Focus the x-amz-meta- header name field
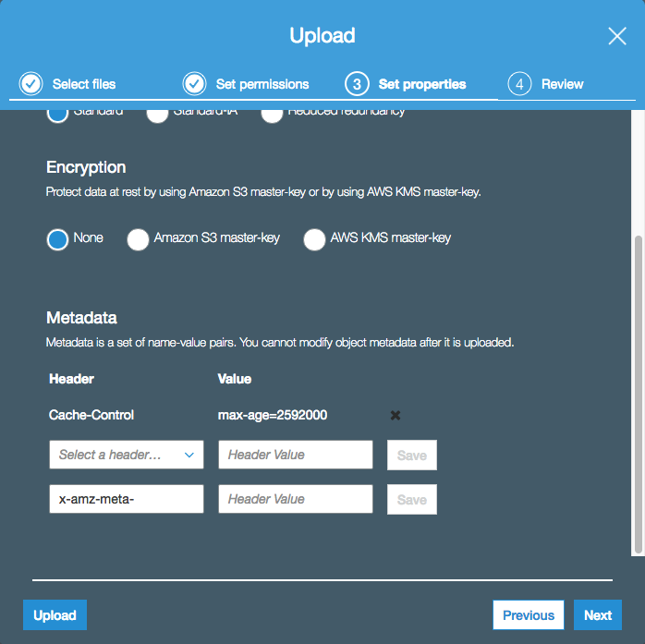The height and width of the screenshot is (644, 645). click(x=126, y=500)
